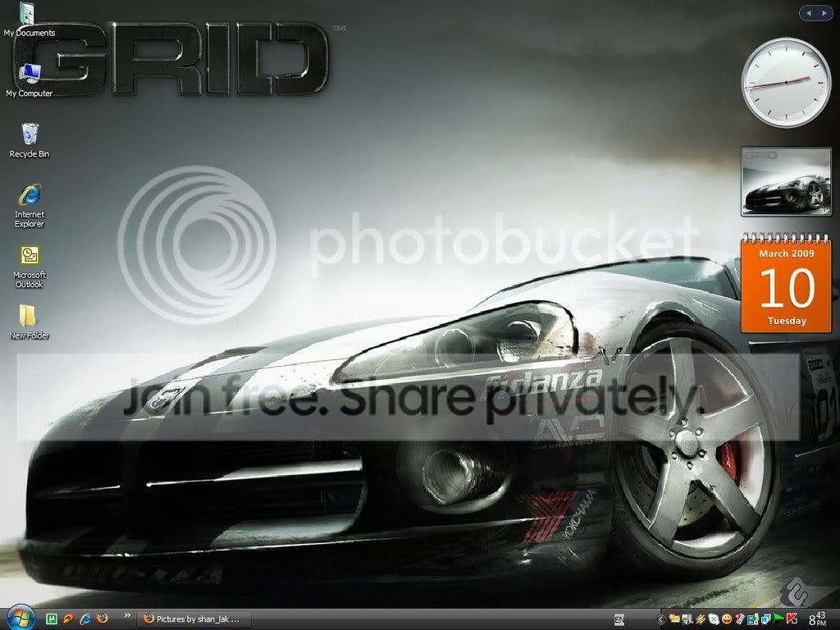Click the green flag tray icon

click(x=778, y=619)
